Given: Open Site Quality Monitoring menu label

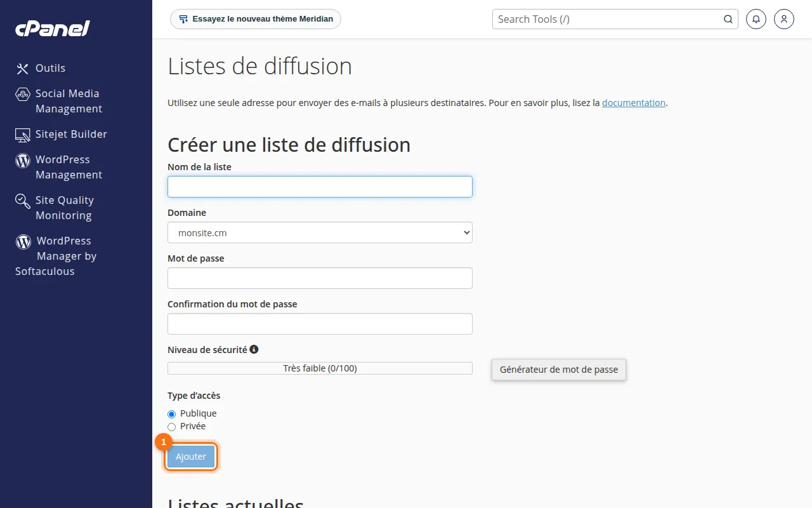Looking at the screenshot, I should pyautogui.click(x=65, y=208).
